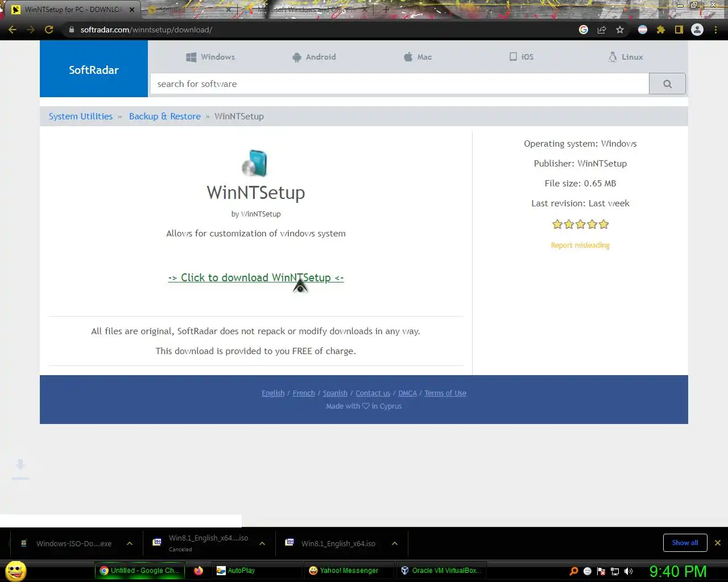Open AutoPlay from the taskbar

(257, 571)
